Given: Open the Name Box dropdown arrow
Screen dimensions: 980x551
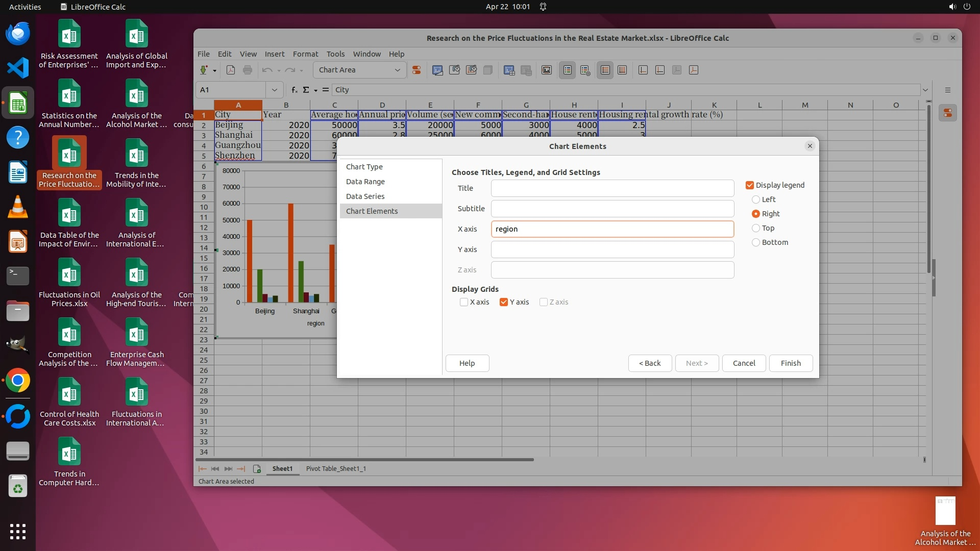Looking at the screenshot, I should click(x=274, y=90).
